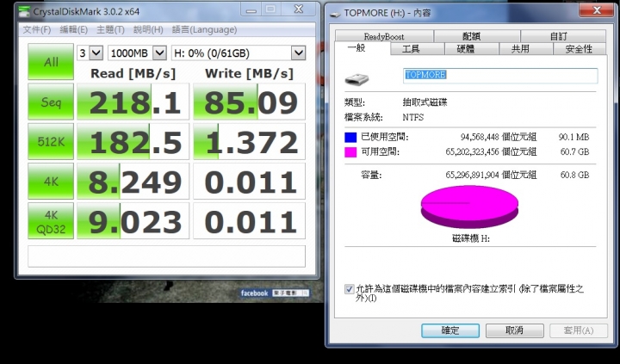The image size is (620, 364).
Task: Switch to the ReadyBoost tab
Action: click(384, 36)
